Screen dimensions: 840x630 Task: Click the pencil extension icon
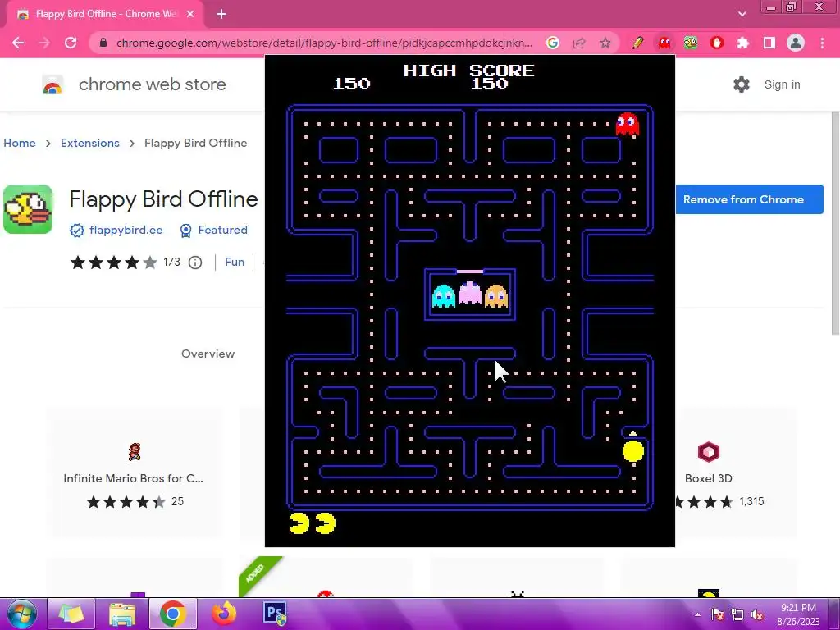click(637, 43)
